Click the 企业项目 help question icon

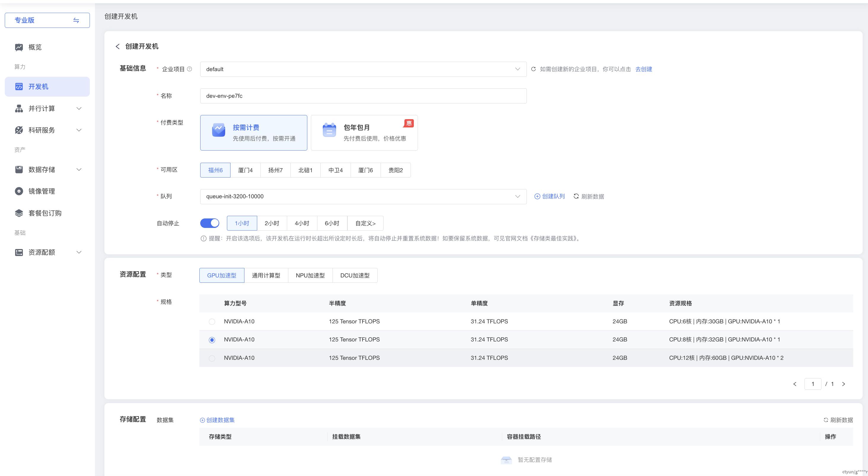[x=189, y=69]
